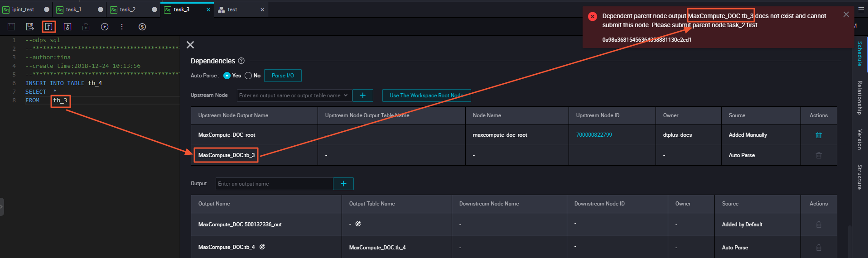The width and height of the screenshot is (868, 258).
Task: Click trash icon for MaxCompute_DOC.tb_4 output
Action: 819,248
